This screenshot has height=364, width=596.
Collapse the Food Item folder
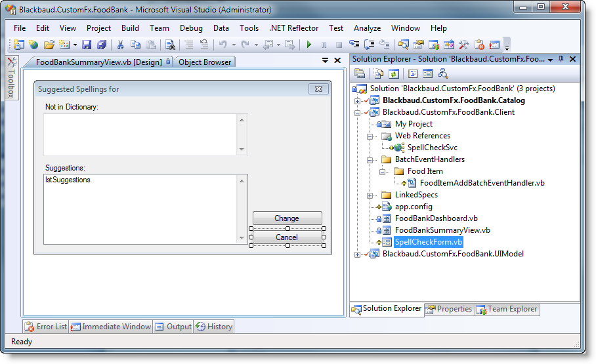pos(382,172)
